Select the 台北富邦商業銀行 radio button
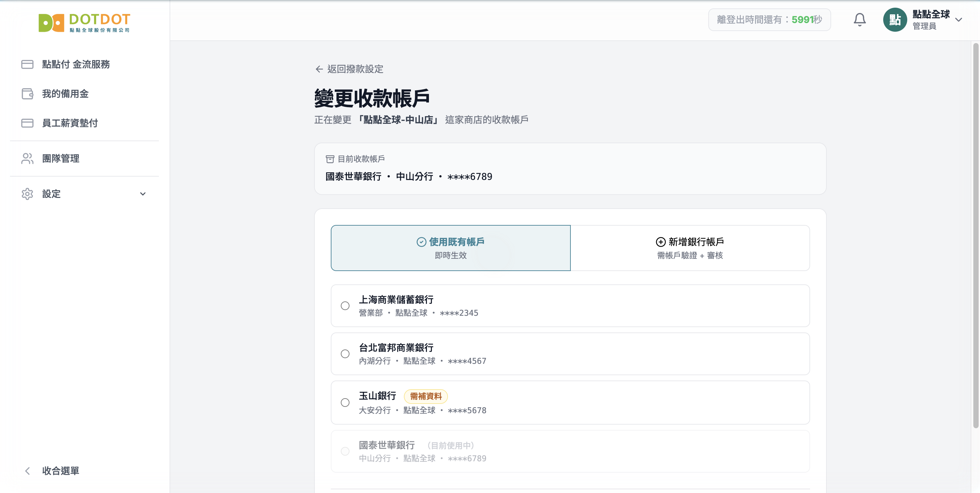The height and width of the screenshot is (493, 980). point(345,354)
